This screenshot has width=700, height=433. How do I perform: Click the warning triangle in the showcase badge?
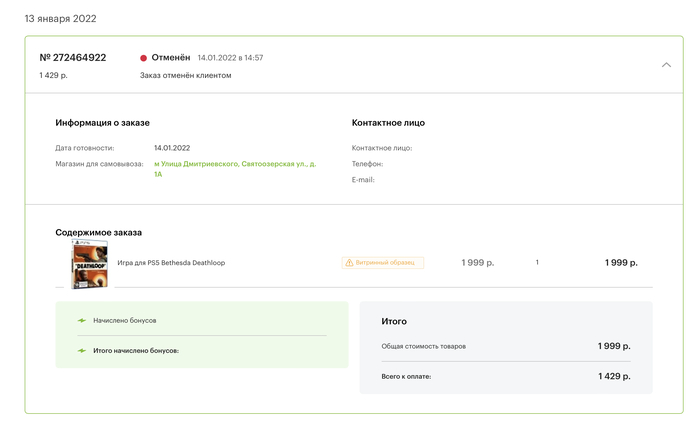[349, 263]
